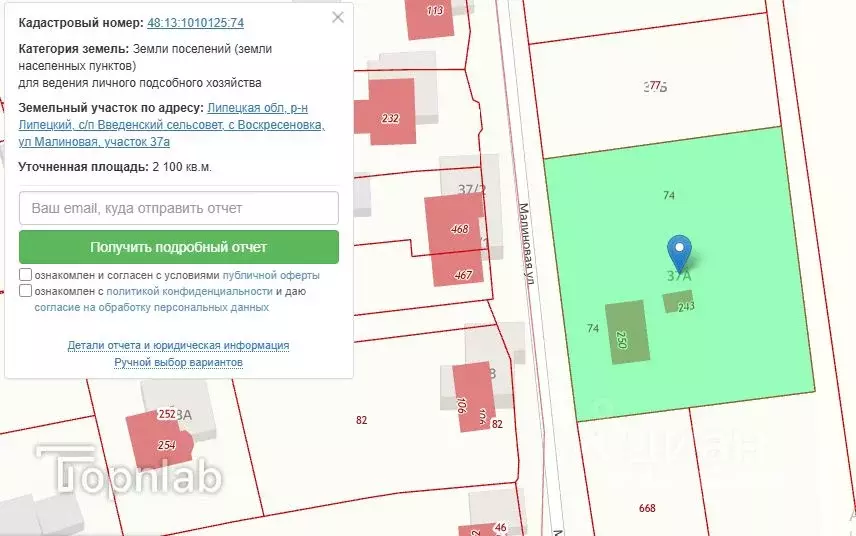Viewport: 856px width, 536px height.
Task: Check the публичной оферты agreement checkbox
Action: pyautogui.click(x=25, y=275)
